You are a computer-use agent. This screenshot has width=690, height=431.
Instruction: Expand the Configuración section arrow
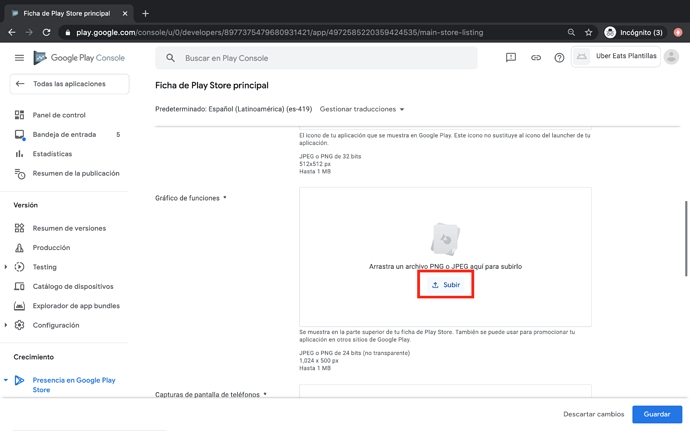coord(6,325)
